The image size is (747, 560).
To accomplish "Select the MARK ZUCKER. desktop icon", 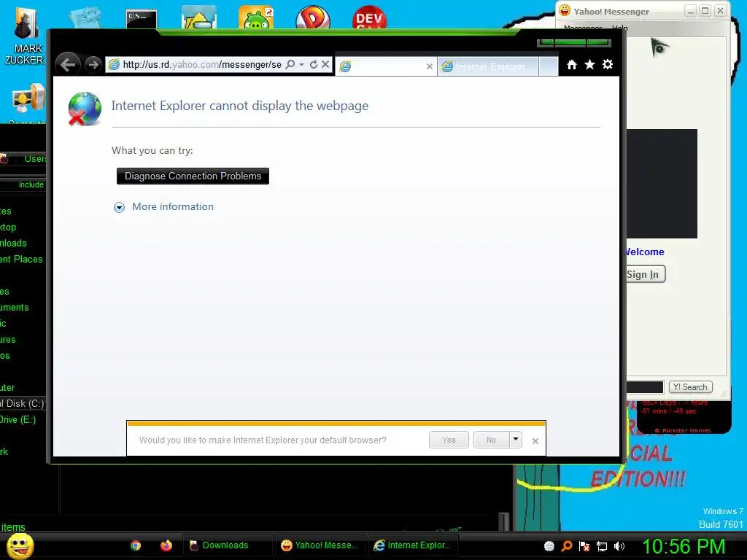I will (x=26, y=36).
